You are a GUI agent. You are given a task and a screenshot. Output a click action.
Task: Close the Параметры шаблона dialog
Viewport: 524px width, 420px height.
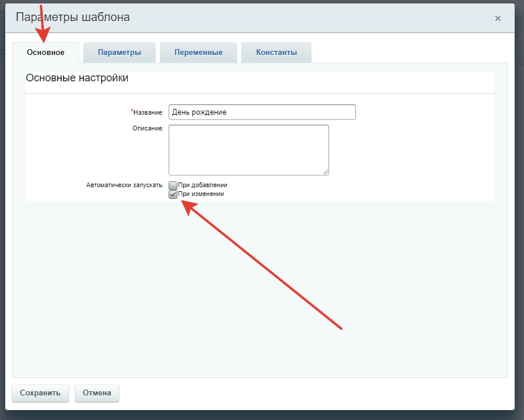point(498,19)
